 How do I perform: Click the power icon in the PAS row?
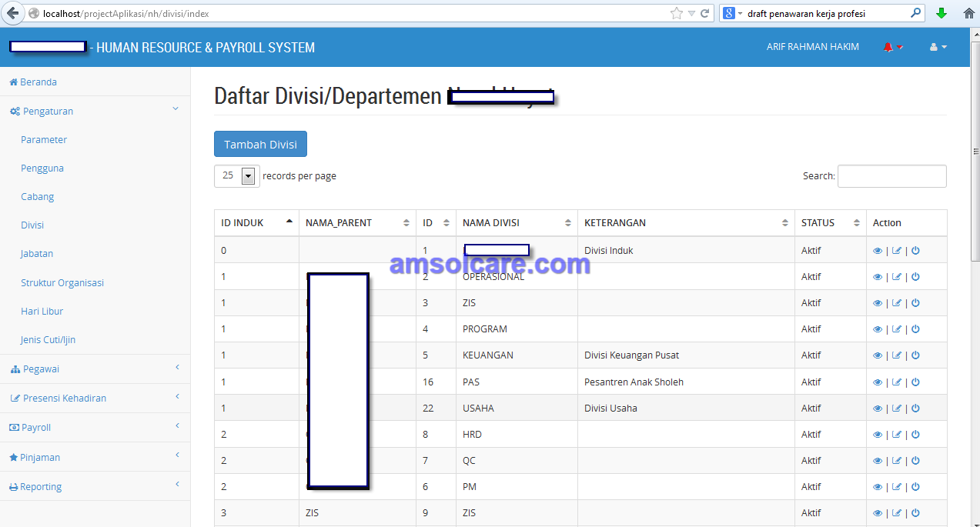coord(915,382)
